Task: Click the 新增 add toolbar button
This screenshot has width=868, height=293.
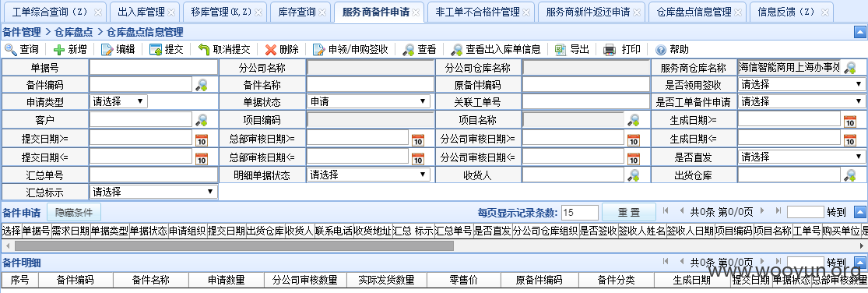Action: coord(69,50)
